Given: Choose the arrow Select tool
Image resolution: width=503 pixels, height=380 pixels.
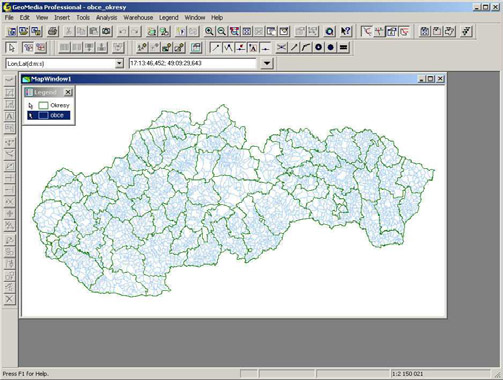Looking at the screenshot, I should tap(12, 48).
